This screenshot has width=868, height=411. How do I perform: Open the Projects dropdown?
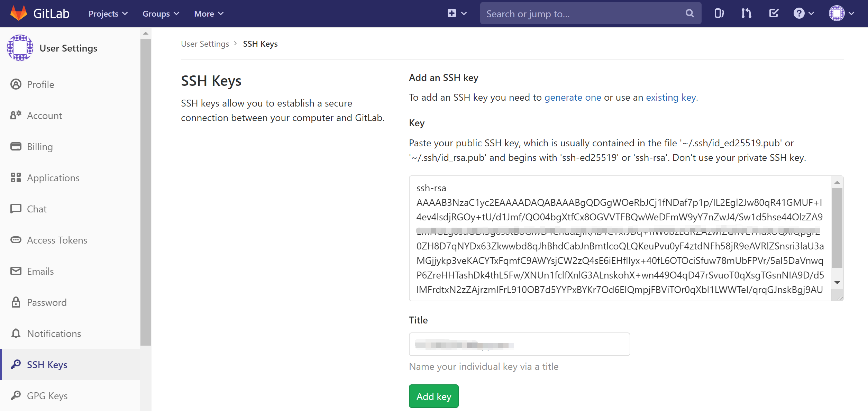click(108, 13)
